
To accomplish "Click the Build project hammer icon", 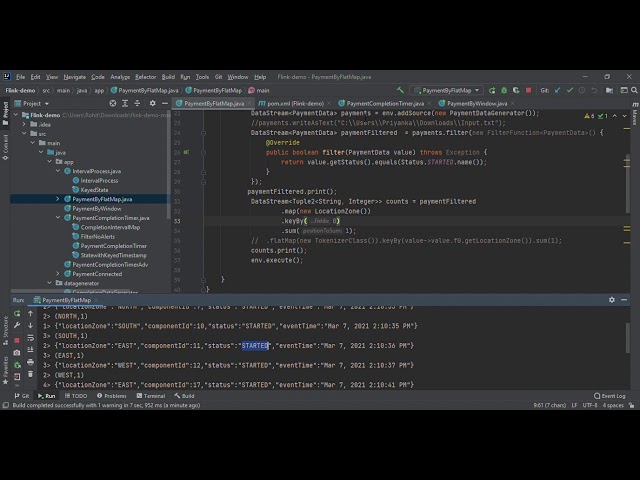I will (x=400, y=90).
